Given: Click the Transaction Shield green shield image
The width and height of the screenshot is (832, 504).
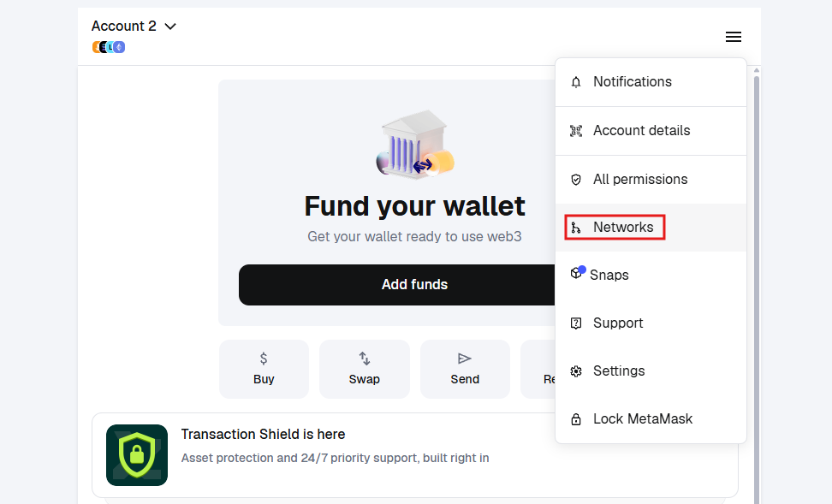Looking at the screenshot, I should coord(137,454).
